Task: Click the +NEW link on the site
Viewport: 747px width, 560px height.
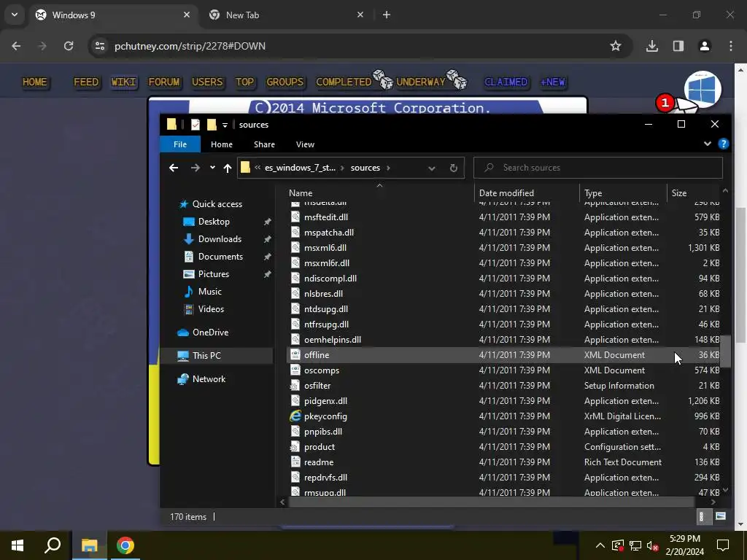Action: tap(553, 82)
